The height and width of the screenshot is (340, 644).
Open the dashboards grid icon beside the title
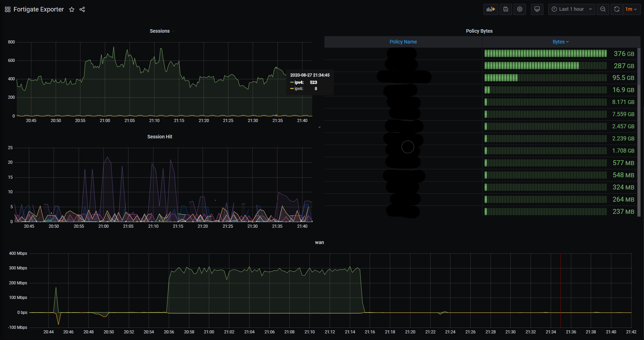click(8, 9)
